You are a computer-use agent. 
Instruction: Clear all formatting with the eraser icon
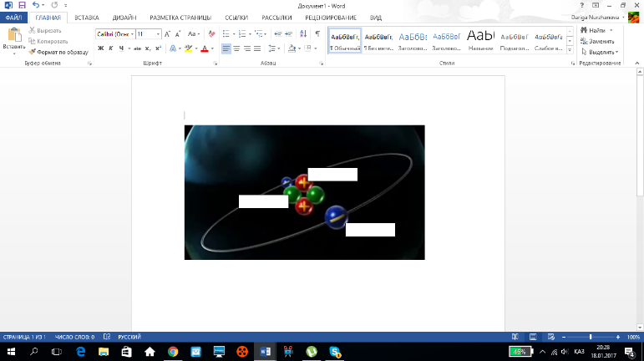[211, 34]
